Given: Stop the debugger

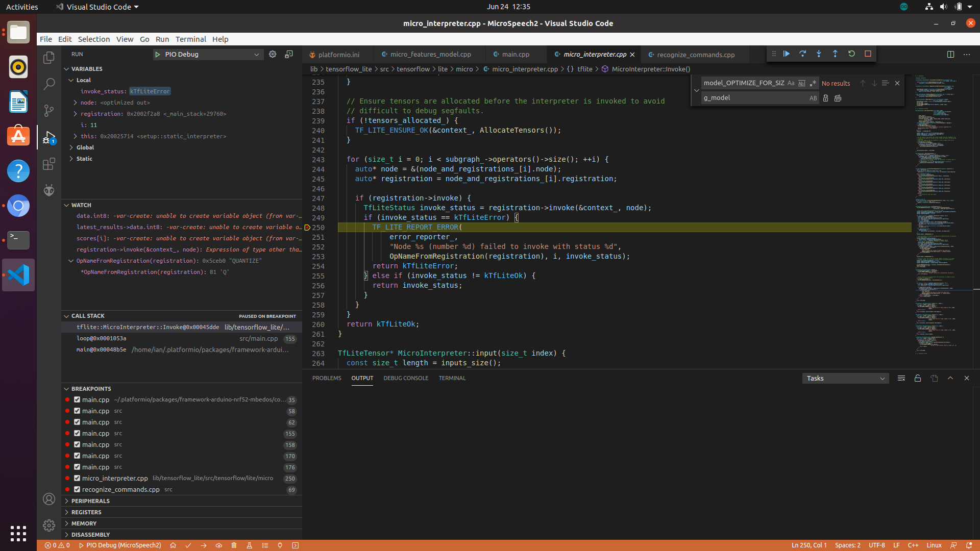Looking at the screenshot, I should pos(868,54).
